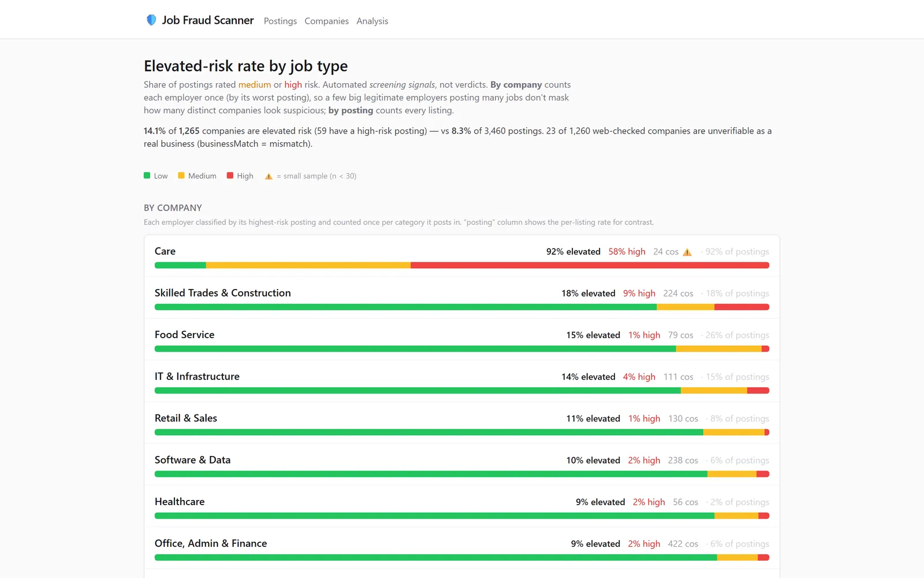924x578 pixels.
Task: Click '238 cos' in Software & Data row
Action: (683, 460)
